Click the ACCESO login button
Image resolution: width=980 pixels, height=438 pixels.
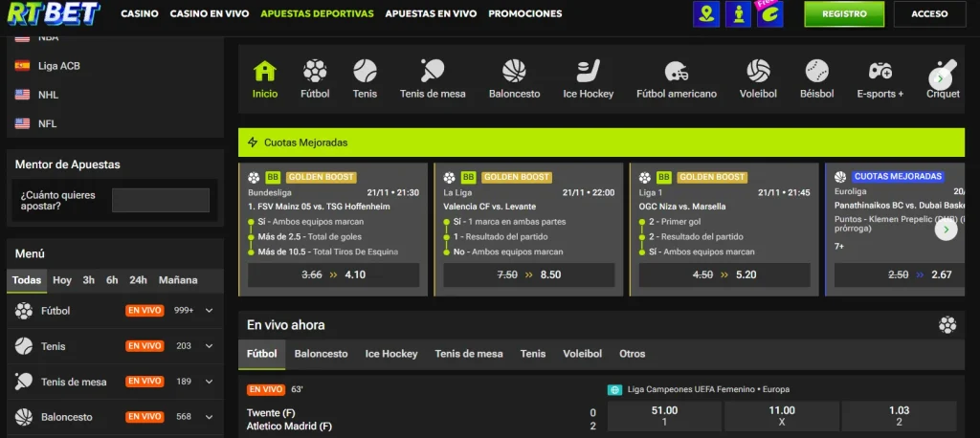click(x=929, y=13)
